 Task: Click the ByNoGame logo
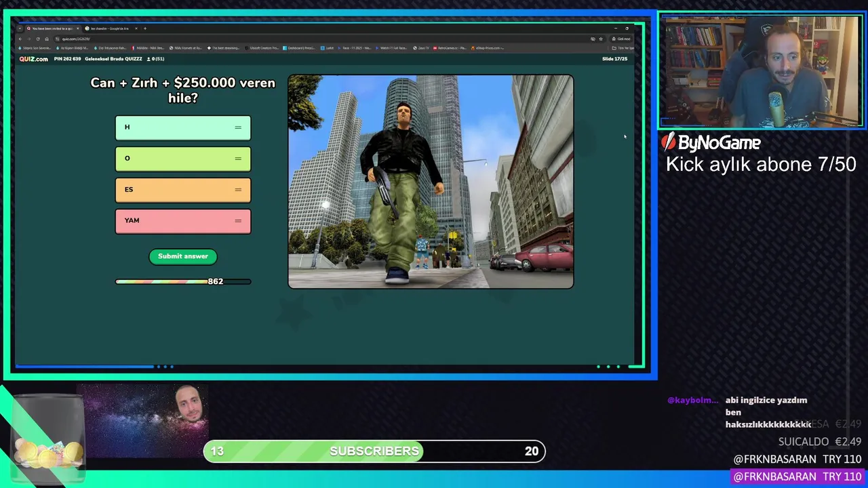(x=711, y=142)
